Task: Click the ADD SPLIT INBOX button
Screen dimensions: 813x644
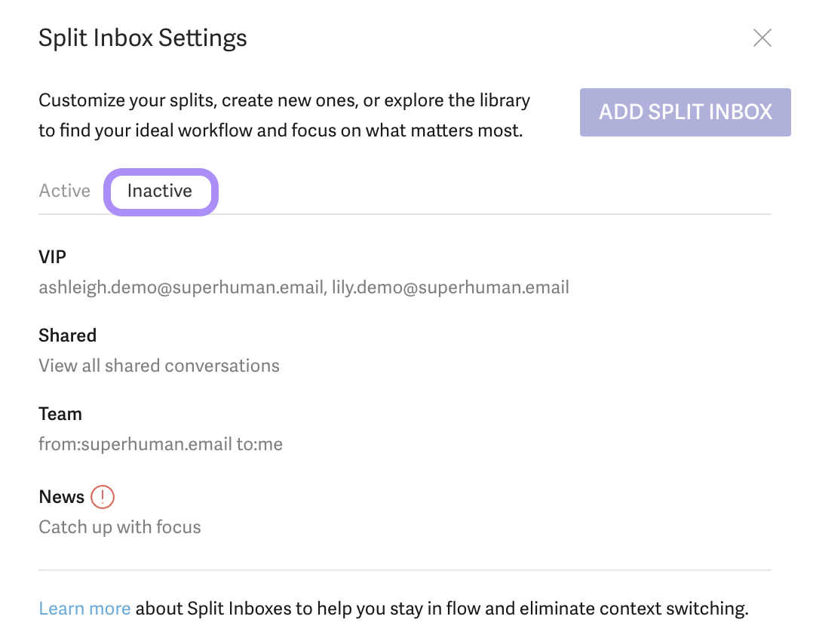Action: coord(685,112)
